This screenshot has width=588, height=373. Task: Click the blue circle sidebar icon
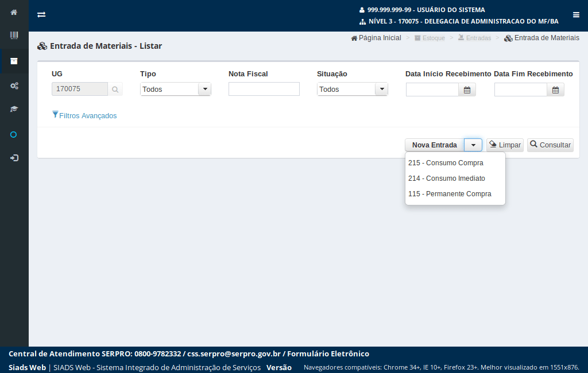pyautogui.click(x=14, y=134)
